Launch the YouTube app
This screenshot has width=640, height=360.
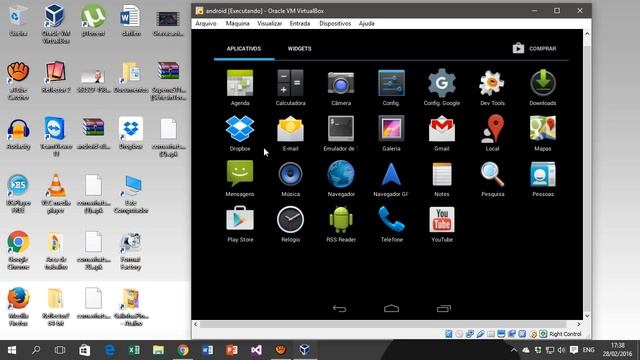pos(442,224)
